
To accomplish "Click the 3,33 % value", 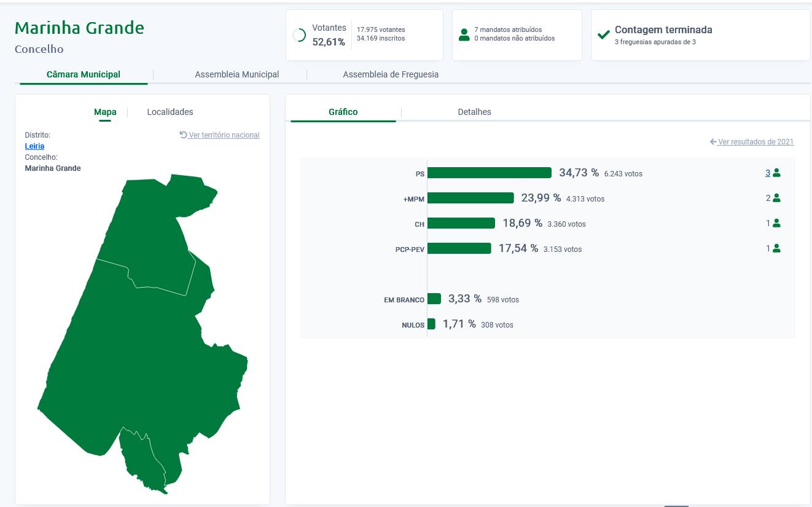I will click(465, 299).
